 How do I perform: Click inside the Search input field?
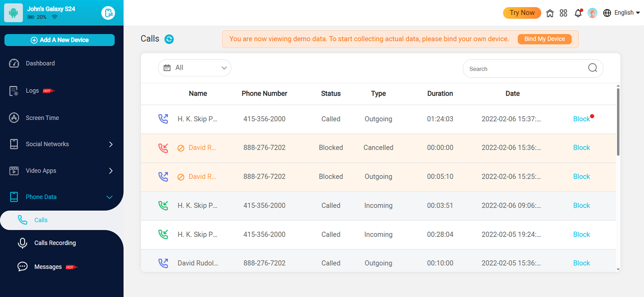[523, 69]
